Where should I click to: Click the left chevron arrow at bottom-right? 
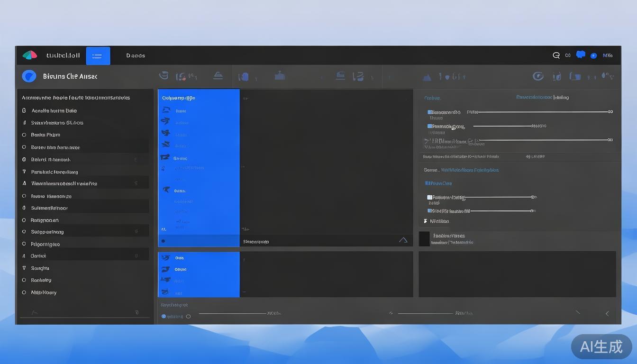point(607,314)
